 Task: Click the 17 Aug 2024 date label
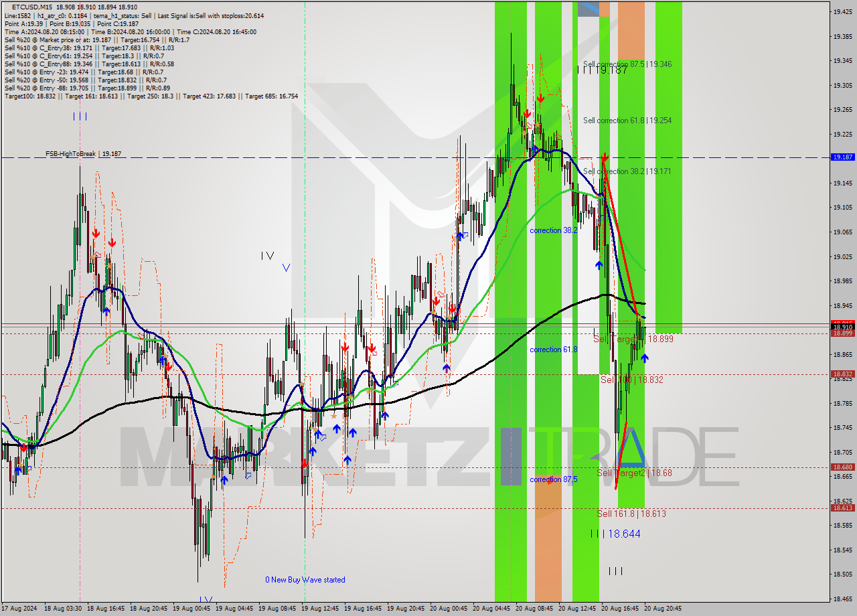click(18, 609)
